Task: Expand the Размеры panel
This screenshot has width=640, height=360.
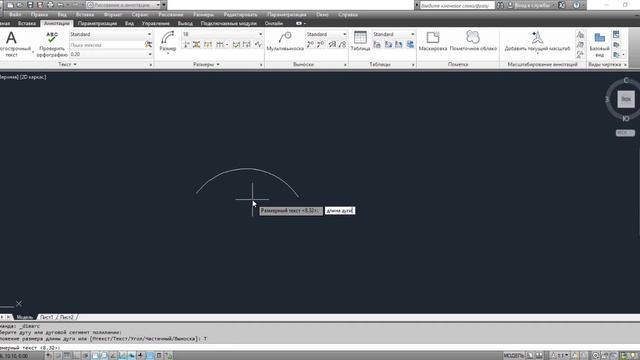Action: [206, 64]
